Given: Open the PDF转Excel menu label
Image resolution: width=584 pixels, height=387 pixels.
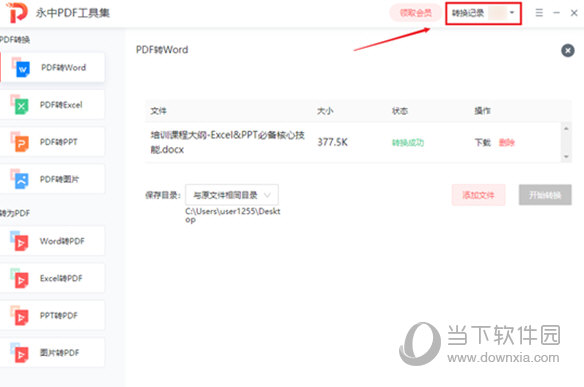Looking at the screenshot, I should tap(61, 105).
